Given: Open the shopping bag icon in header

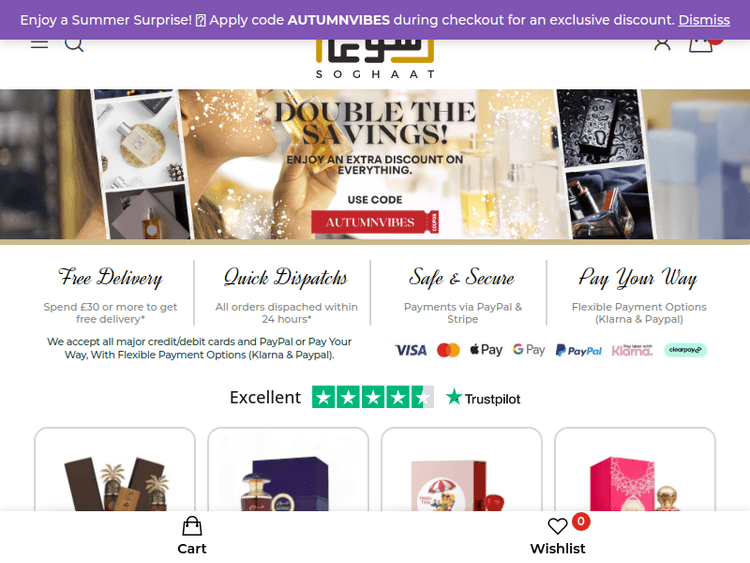Looking at the screenshot, I should pos(701,45).
